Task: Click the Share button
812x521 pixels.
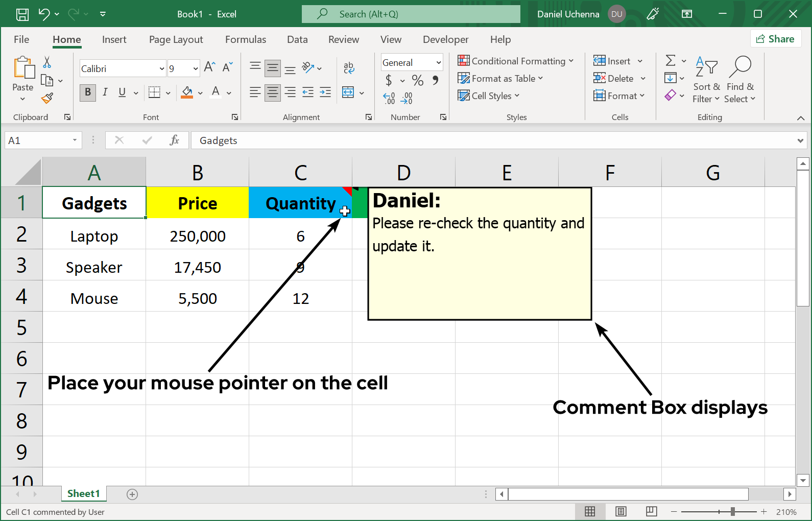Action: coord(775,39)
